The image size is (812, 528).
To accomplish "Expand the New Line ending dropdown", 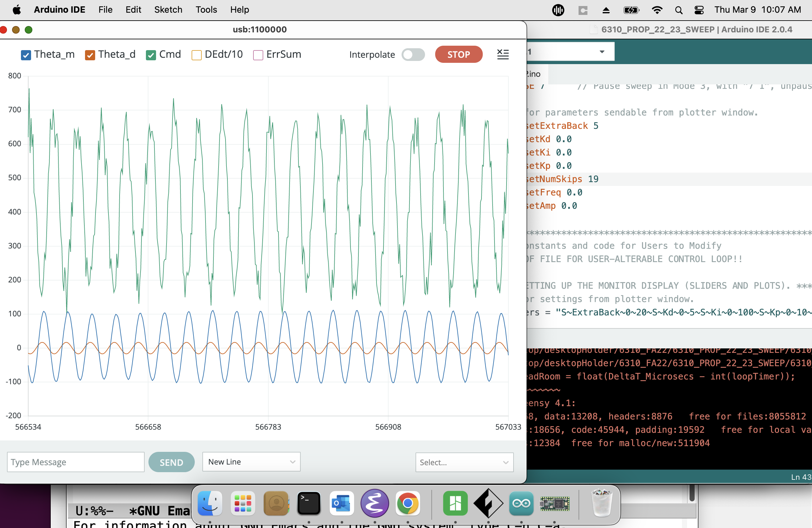I will (251, 462).
